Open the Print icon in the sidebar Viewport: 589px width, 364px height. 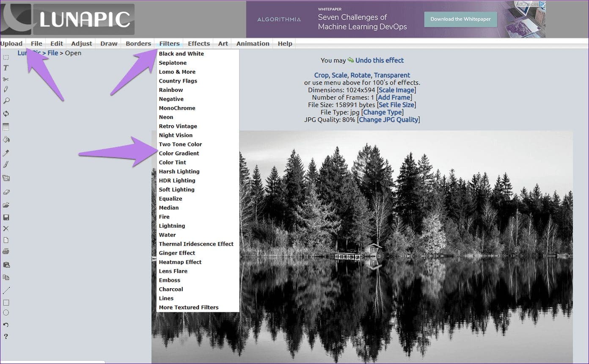point(6,251)
